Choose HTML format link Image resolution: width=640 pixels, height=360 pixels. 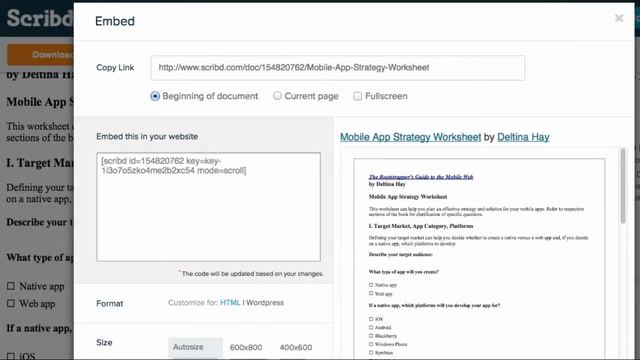click(x=230, y=302)
